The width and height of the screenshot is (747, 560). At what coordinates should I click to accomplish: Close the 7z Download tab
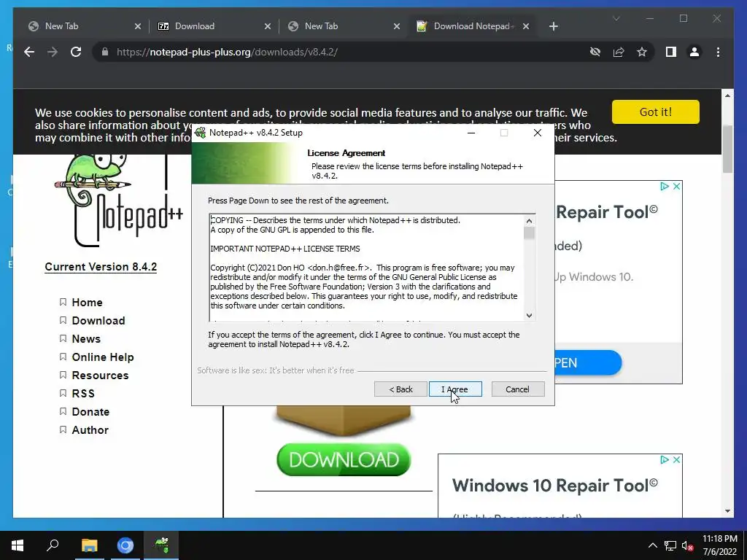click(x=267, y=26)
